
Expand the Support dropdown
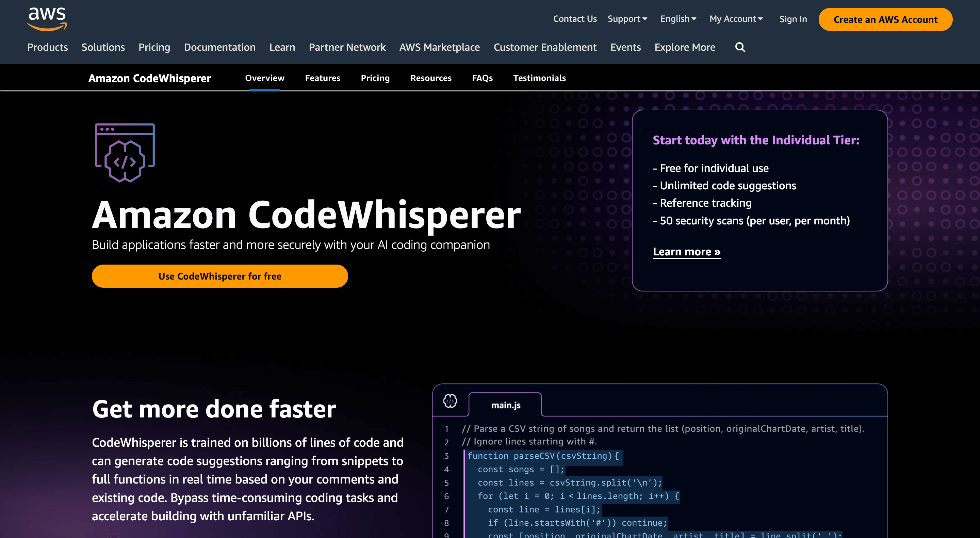pos(627,19)
